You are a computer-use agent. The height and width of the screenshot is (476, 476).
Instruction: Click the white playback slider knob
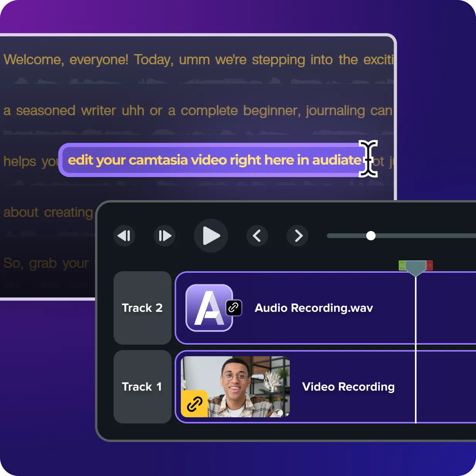[x=371, y=236]
